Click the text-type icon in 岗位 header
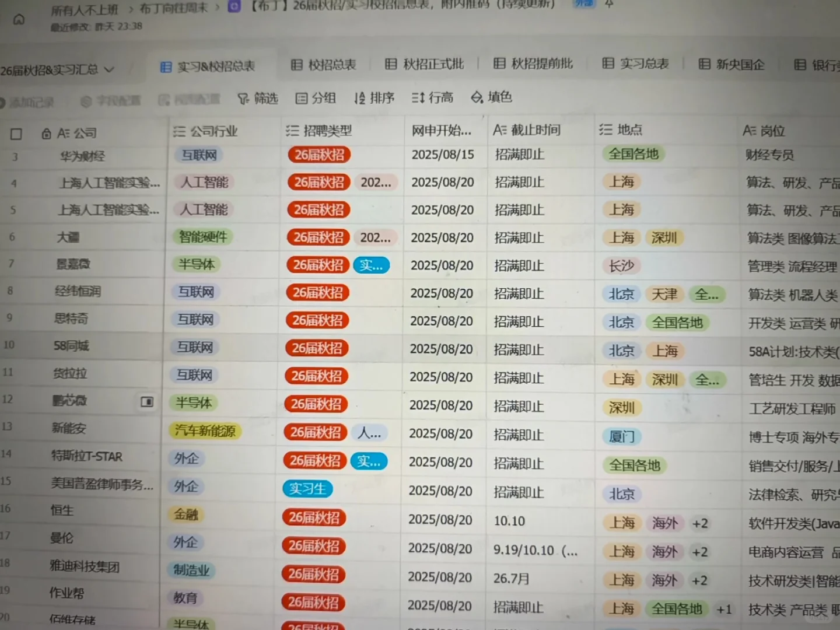 pyautogui.click(x=750, y=131)
